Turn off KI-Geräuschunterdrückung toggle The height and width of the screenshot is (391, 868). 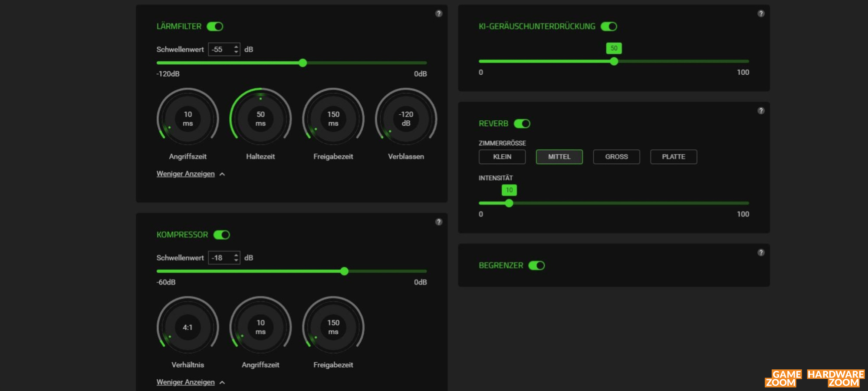[609, 27]
